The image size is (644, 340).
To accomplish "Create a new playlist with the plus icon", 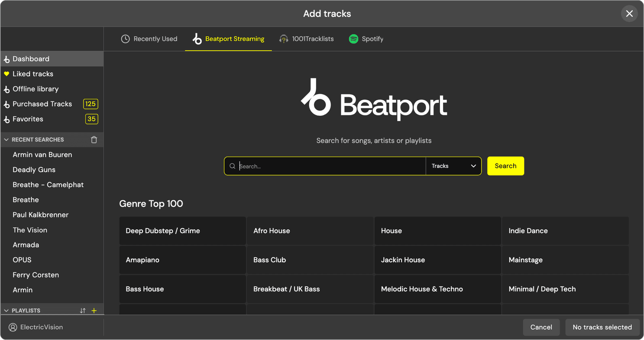I will coord(94,311).
